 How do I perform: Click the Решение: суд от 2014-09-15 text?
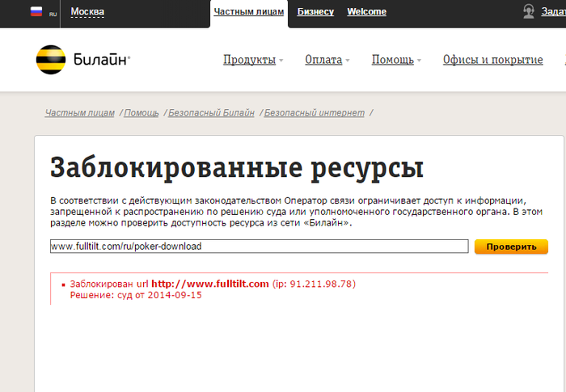point(136,295)
